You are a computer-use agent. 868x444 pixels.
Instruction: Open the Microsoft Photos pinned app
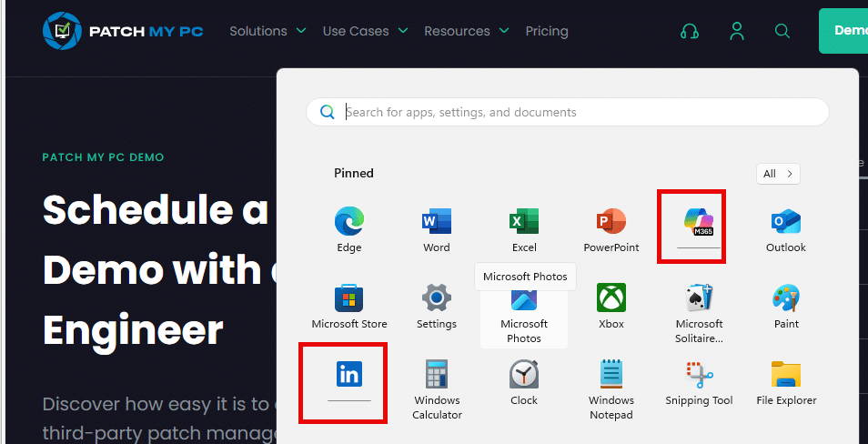[524, 316]
